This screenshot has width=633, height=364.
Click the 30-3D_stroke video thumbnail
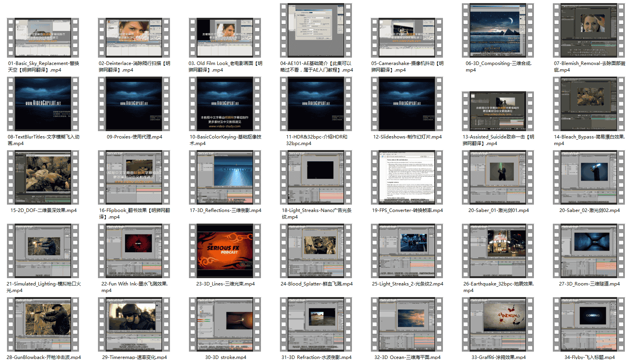225,324
